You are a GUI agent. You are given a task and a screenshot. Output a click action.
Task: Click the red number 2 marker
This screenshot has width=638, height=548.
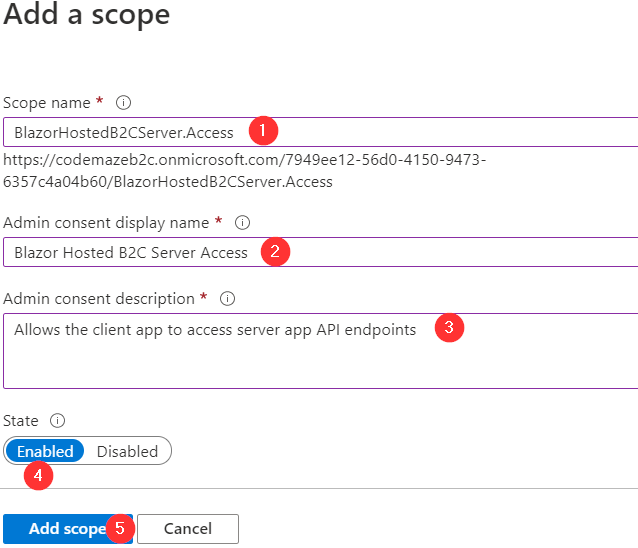[x=275, y=252]
